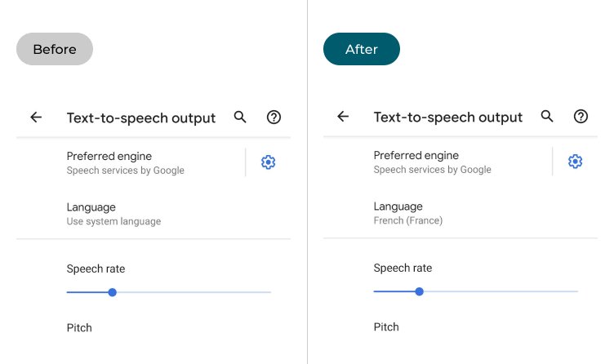The width and height of the screenshot is (614, 364).
Task: Open Language set to Use system language
Action: point(113,214)
